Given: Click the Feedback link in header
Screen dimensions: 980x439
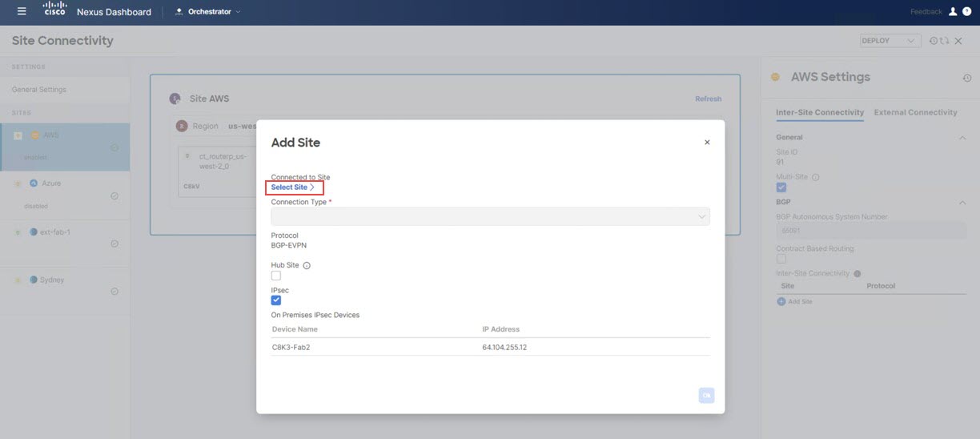Looking at the screenshot, I should (926, 12).
